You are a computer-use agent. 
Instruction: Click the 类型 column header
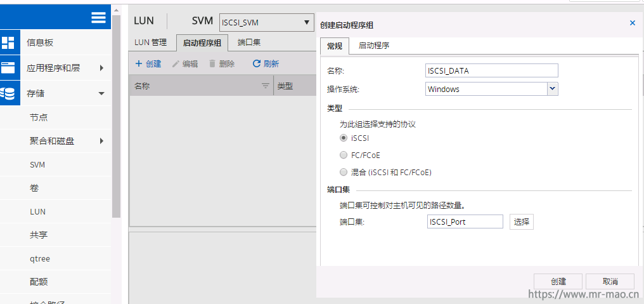pyautogui.click(x=295, y=86)
